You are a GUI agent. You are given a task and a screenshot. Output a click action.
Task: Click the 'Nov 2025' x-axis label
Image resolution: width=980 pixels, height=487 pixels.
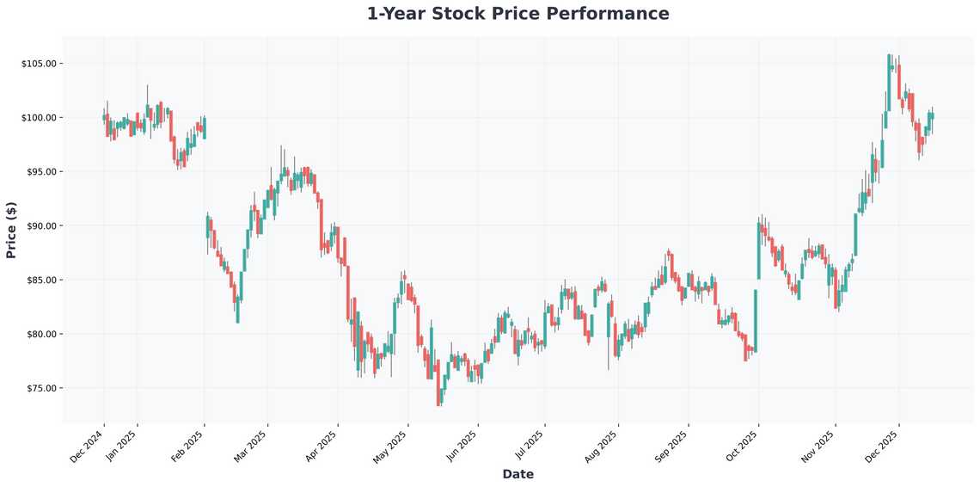[820, 447]
